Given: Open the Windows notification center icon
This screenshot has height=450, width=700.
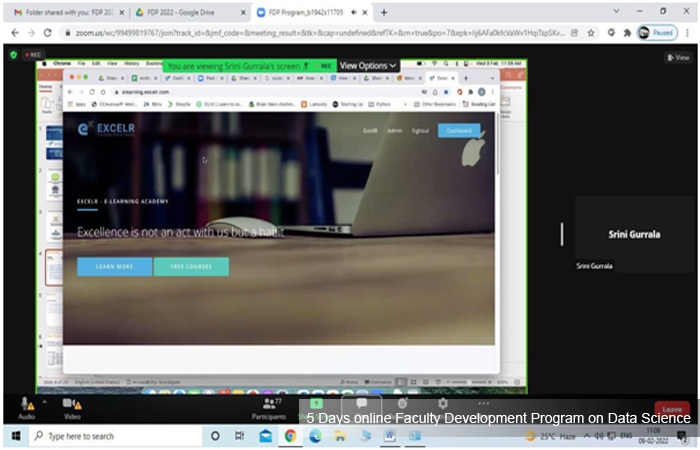Looking at the screenshot, I should [x=682, y=436].
